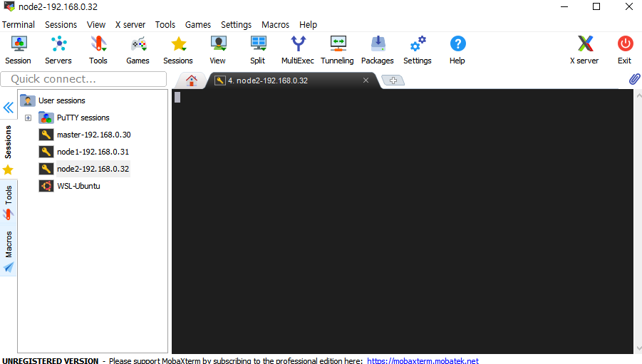Click the PuTTY sessions folder icon
The width and height of the screenshot is (642, 364).
click(46, 118)
